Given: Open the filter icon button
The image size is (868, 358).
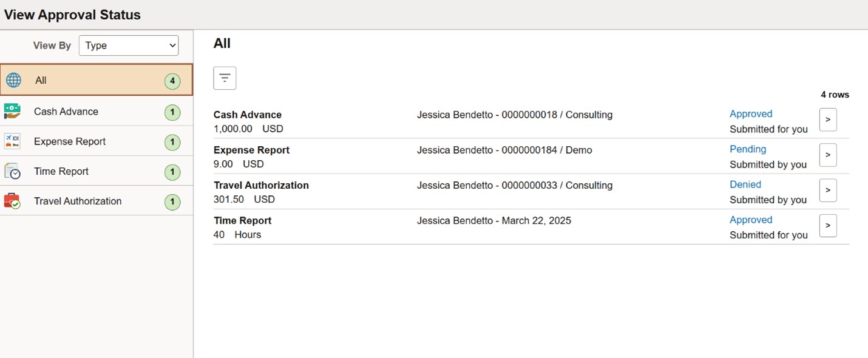Looking at the screenshot, I should pyautogui.click(x=225, y=78).
